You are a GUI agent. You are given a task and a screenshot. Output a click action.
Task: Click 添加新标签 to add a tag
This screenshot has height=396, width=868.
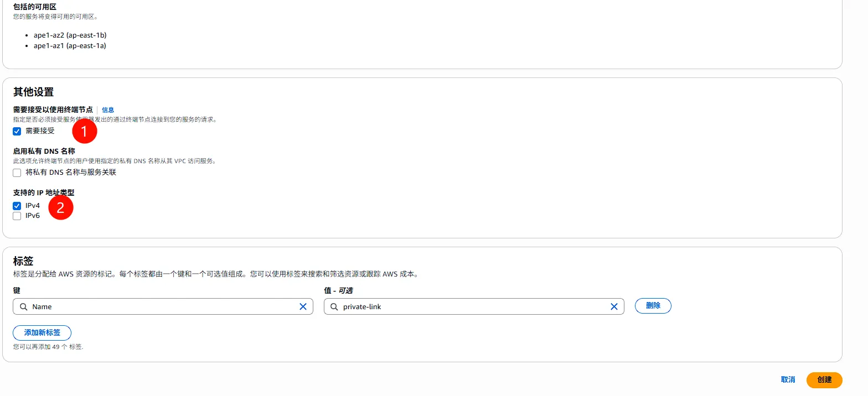(42, 333)
